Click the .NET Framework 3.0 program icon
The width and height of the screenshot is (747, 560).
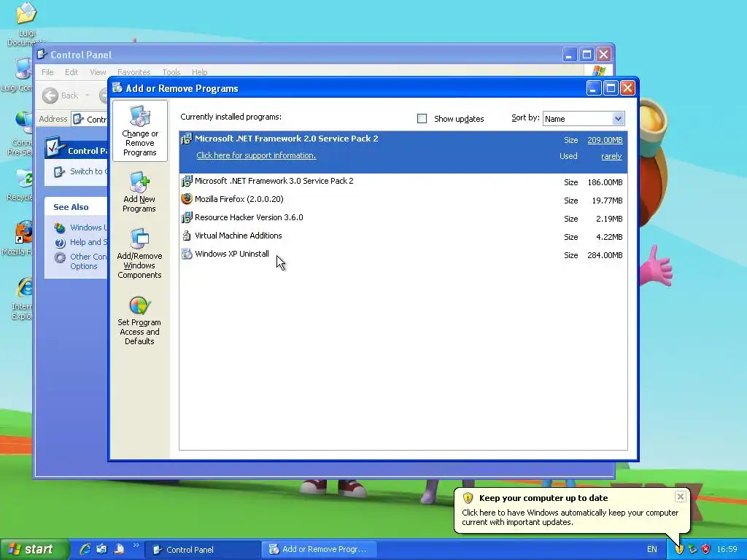(187, 181)
